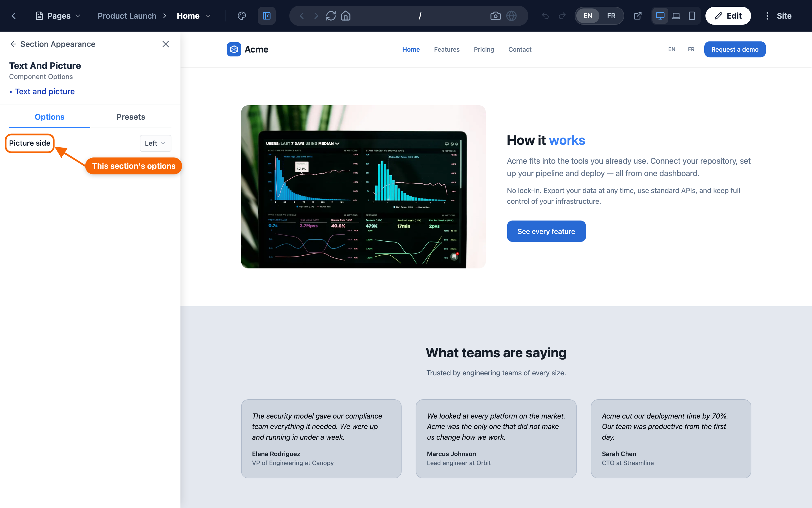812x508 pixels.
Task: Take a screenshot with camera icon
Action: (496, 16)
